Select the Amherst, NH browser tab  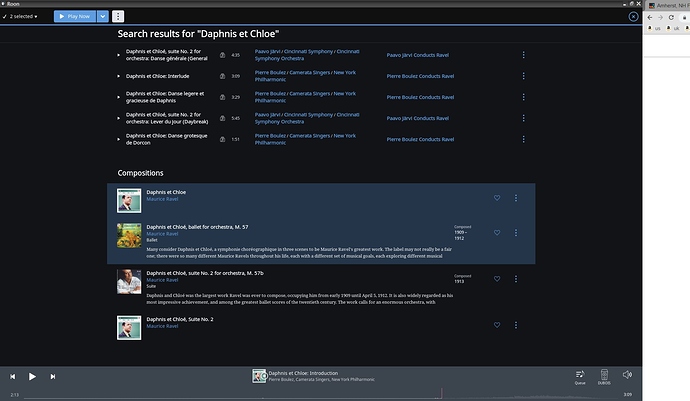(668, 6)
